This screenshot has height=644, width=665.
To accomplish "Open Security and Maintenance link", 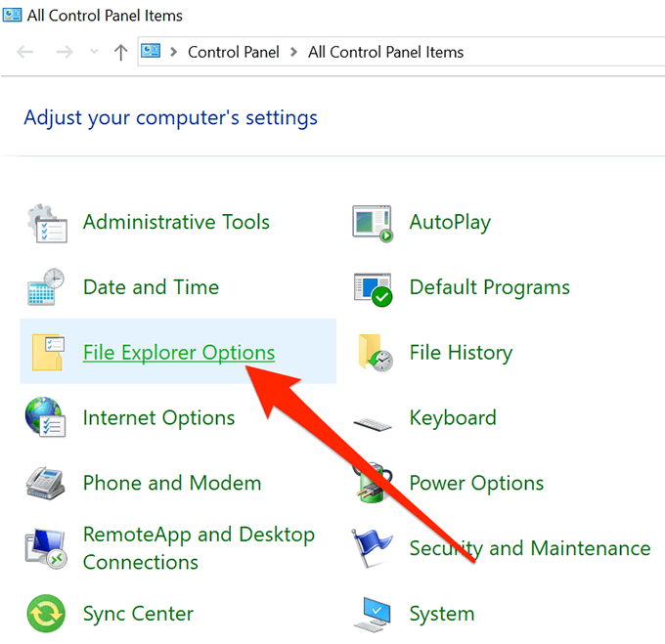I will [530, 549].
